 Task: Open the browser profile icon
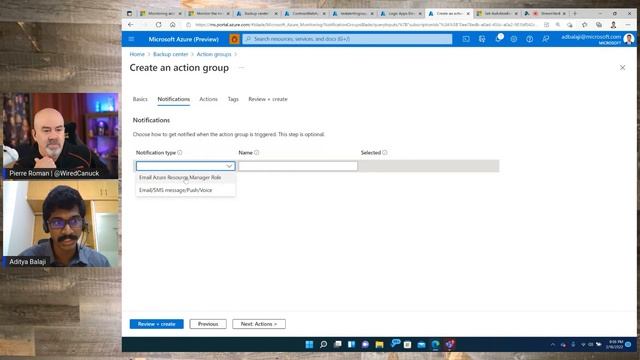click(613, 25)
